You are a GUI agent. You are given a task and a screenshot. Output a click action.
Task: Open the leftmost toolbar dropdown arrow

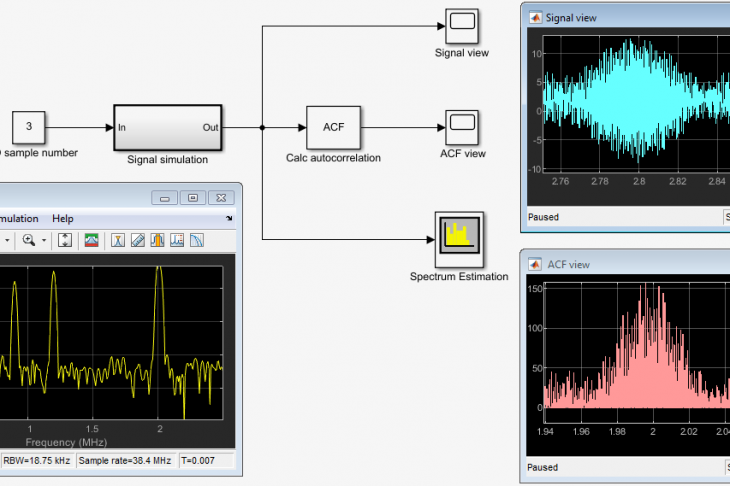(x=7, y=241)
